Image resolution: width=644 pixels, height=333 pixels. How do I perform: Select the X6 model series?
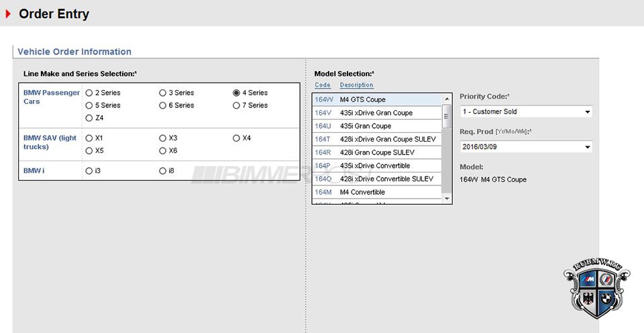(162, 151)
